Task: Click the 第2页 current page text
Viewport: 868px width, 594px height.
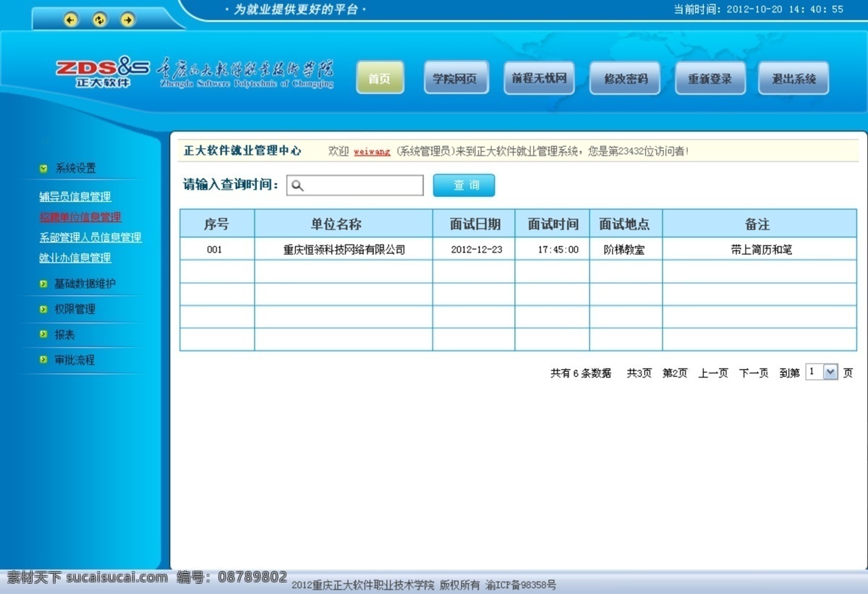Action: (x=675, y=373)
